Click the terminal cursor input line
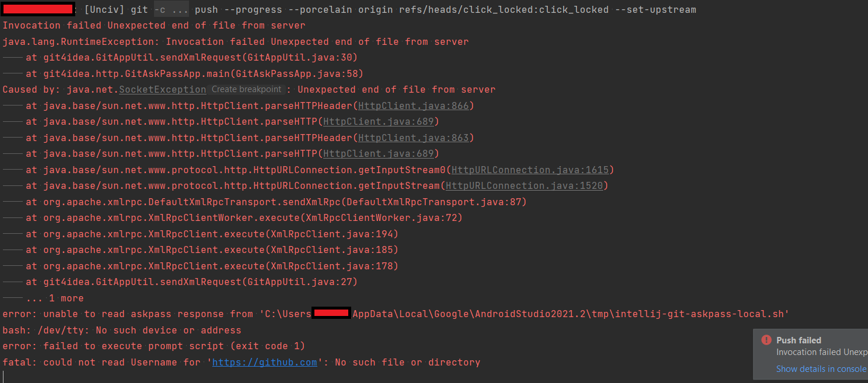This screenshot has height=383, width=868. tap(5, 377)
